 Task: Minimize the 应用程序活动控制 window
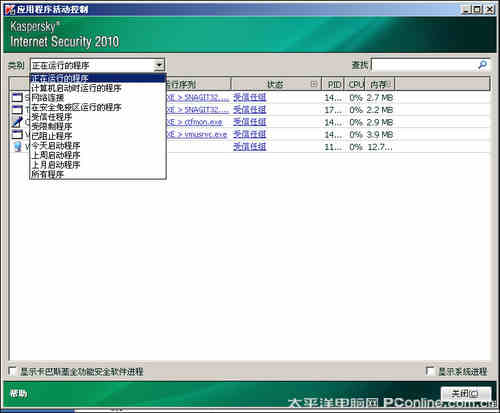point(466,9)
